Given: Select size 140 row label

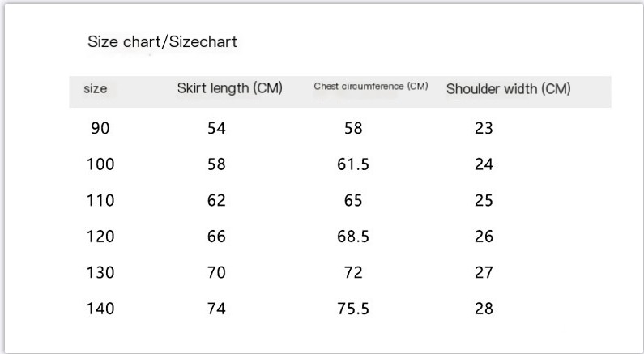Looking at the screenshot, I should click(x=100, y=309).
